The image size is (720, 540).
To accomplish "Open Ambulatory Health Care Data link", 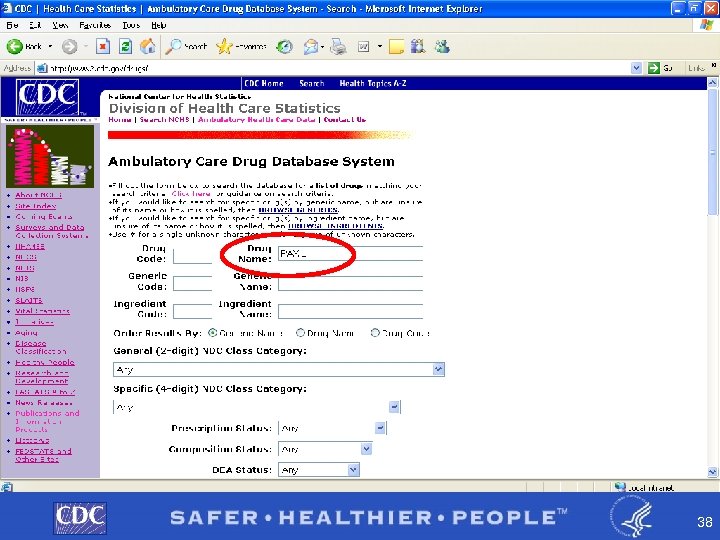I will (x=257, y=119).
